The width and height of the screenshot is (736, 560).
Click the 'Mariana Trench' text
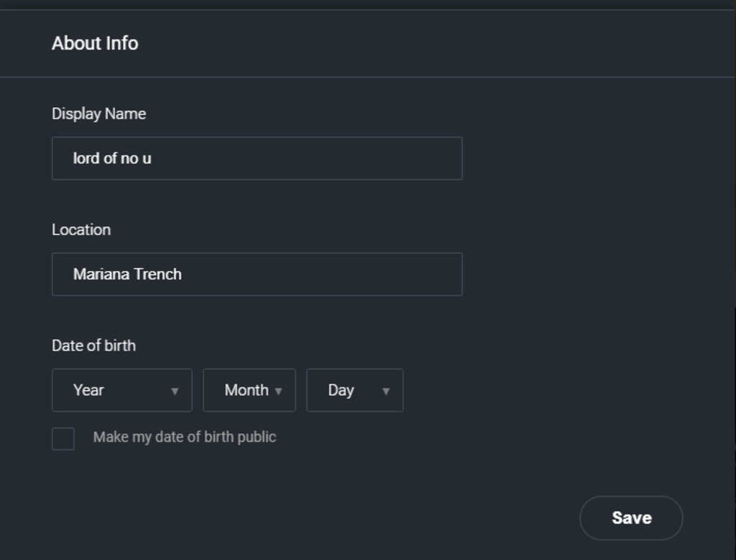pyautogui.click(x=127, y=274)
